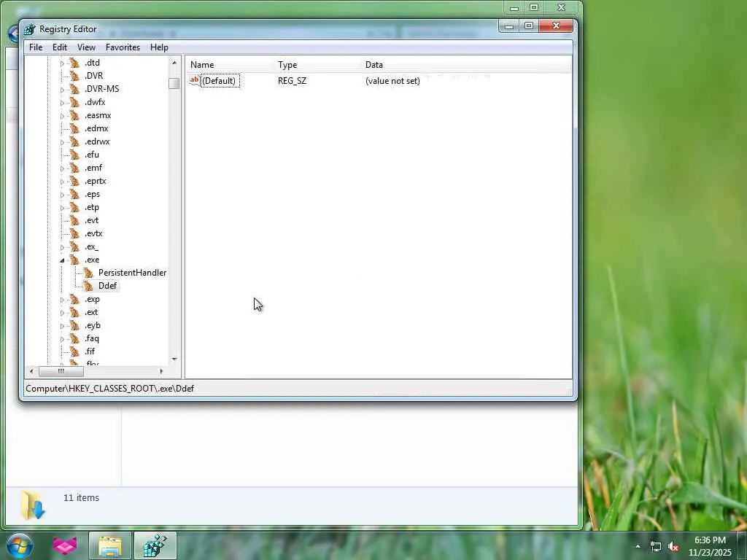Select the PersistentHandler subkey

[133, 273]
